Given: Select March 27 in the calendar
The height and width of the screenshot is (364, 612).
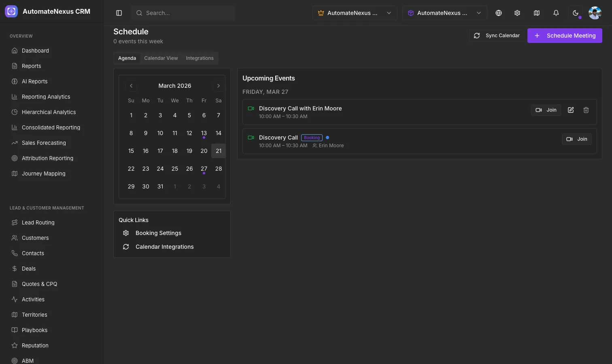Looking at the screenshot, I should [204, 169].
